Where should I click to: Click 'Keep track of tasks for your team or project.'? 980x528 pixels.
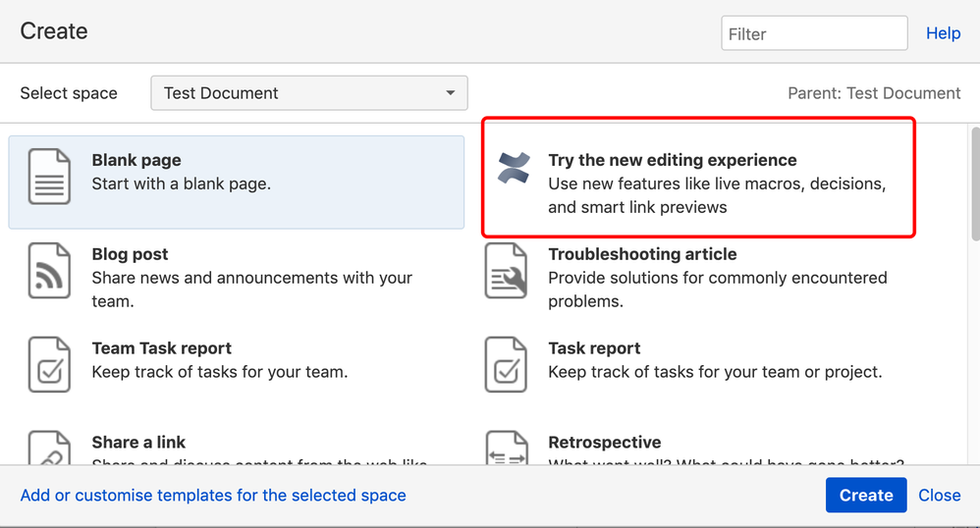[x=715, y=372]
